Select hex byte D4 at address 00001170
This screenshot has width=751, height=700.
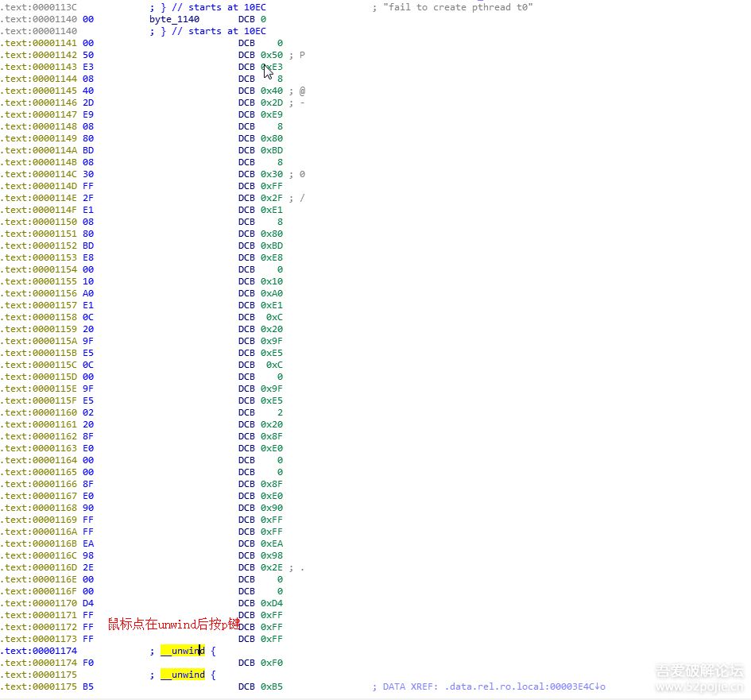(x=88, y=603)
